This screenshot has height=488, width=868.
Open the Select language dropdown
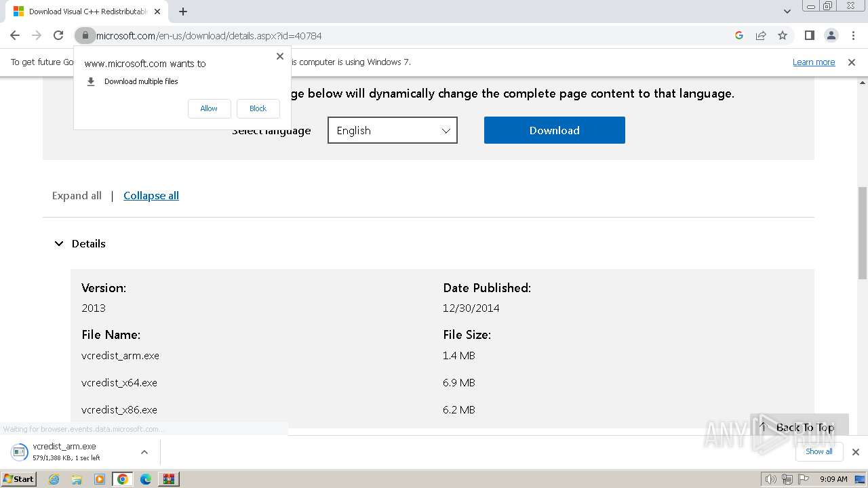(x=393, y=130)
